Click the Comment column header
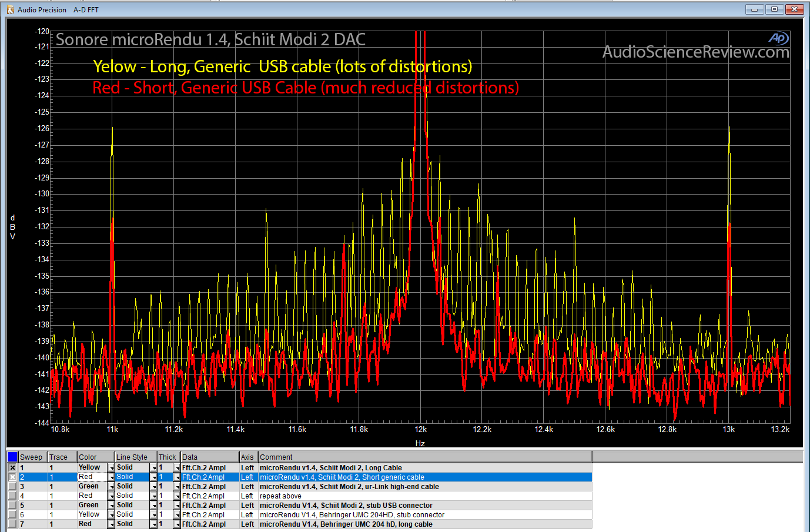Screen dimensions: 810x532 tap(425, 457)
